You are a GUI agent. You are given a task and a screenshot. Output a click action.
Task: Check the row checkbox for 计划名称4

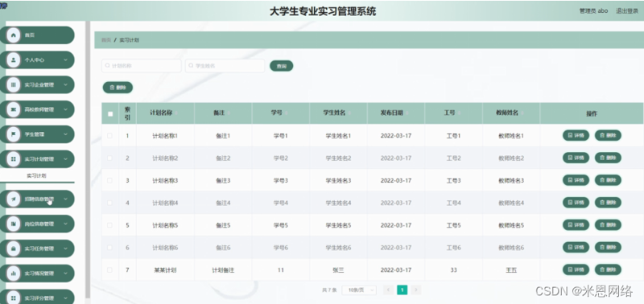click(109, 203)
